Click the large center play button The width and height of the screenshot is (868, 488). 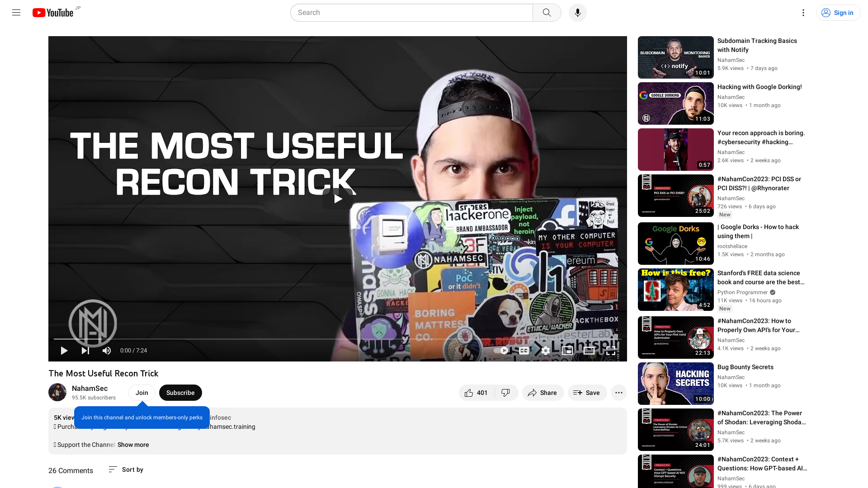pyautogui.click(x=338, y=199)
